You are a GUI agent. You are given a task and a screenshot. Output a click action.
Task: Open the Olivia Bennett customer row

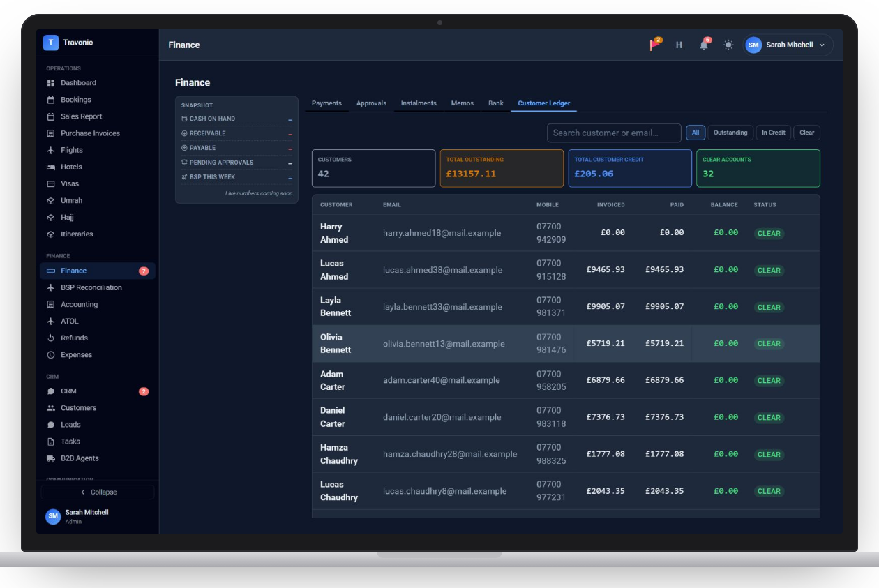[x=566, y=343]
